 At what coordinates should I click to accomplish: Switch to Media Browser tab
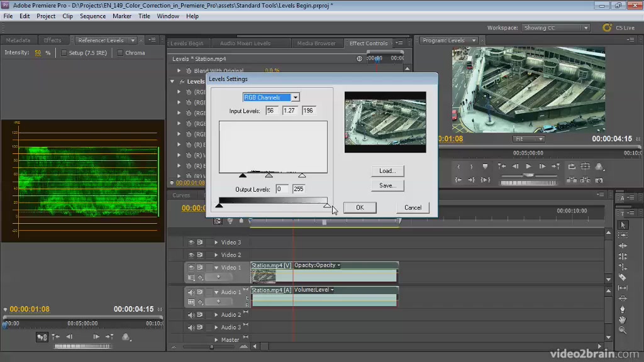tap(316, 43)
